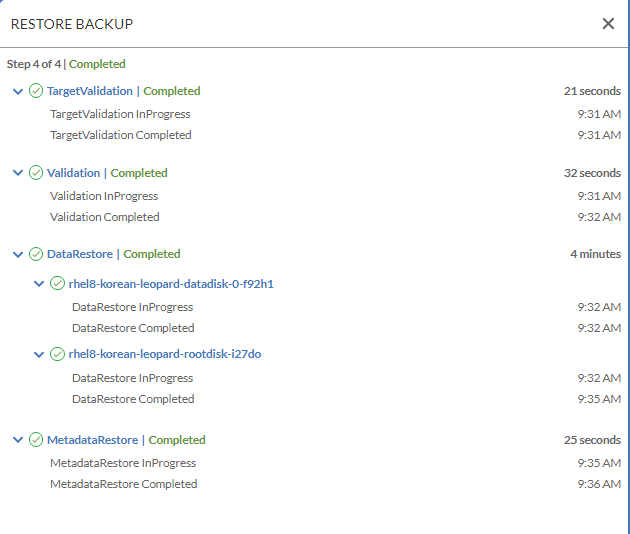Open the DataRestore step link

(x=80, y=254)
